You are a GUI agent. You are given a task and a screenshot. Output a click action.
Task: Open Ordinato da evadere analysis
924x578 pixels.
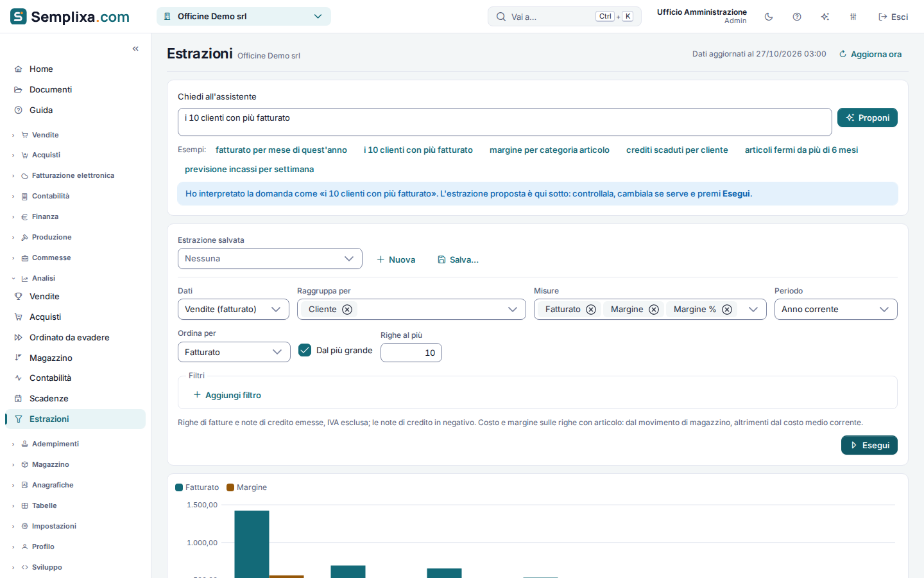75,337
